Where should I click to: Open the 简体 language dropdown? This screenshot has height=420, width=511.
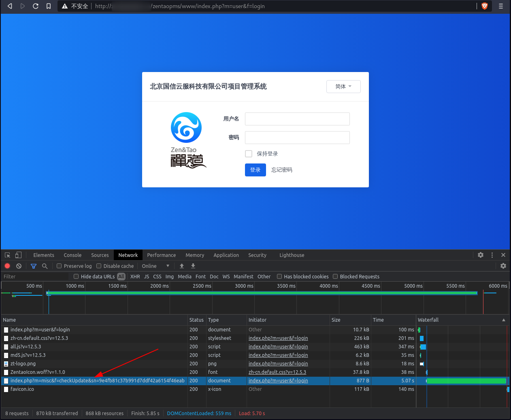pos(343,87)
